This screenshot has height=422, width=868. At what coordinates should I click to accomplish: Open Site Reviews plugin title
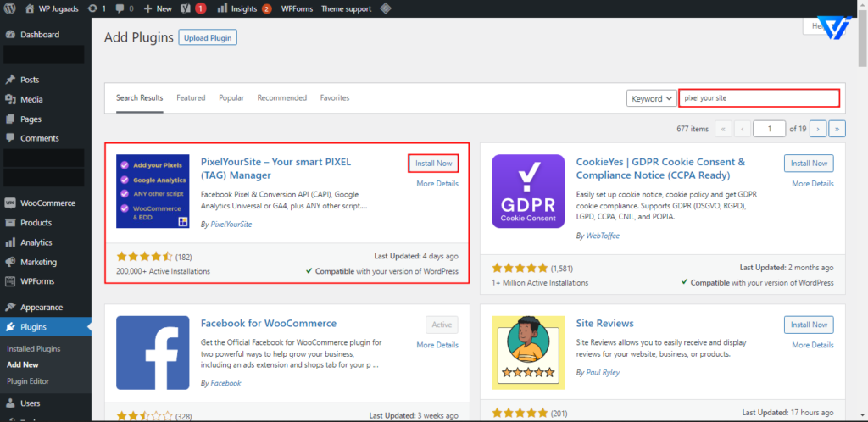pyautogui.click(x=604, y=323)
